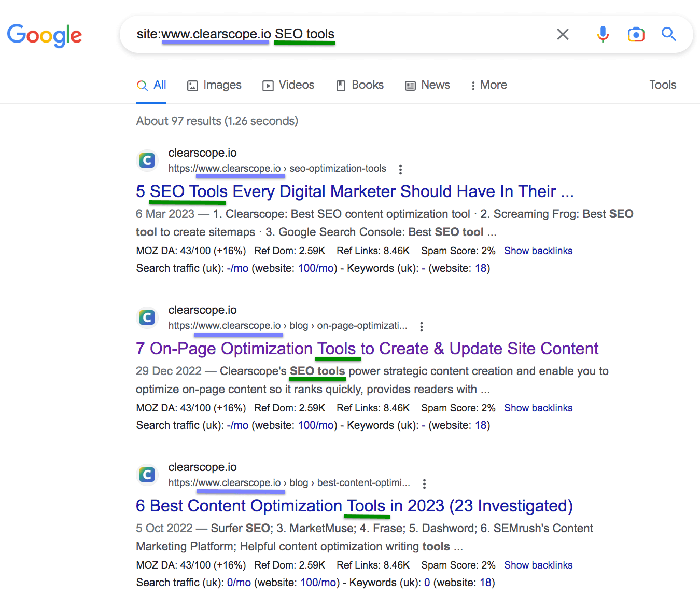This screenshot has width=700, height=609.
Task: Click the magnifying glass search button
Action: coord(669,34)
